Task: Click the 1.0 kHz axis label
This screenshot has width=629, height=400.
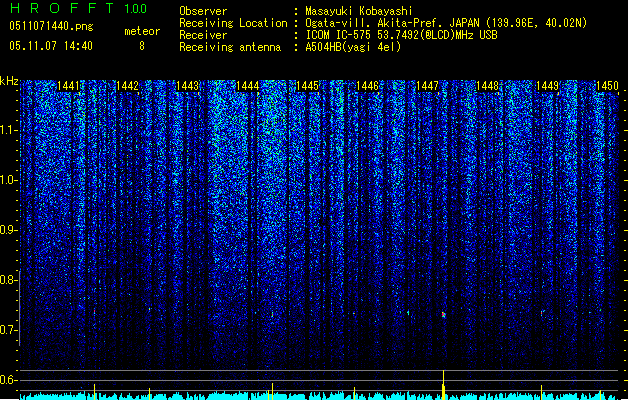Action: point(9,180)
